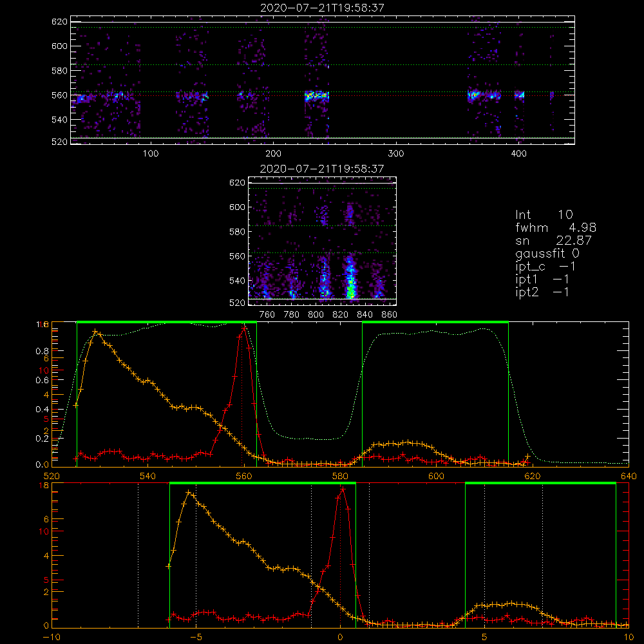Image resolution: width=644 pixels, height=644 pixels.
Task: Click x-axis label -5 on bottom plot
Action: tap(196, 638)
